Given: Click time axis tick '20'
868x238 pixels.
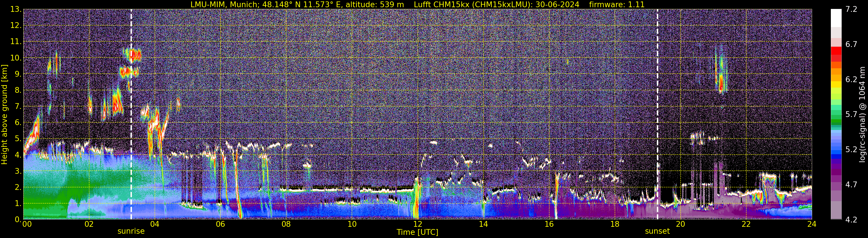Looking at the screenshot, I should (680, 224).
